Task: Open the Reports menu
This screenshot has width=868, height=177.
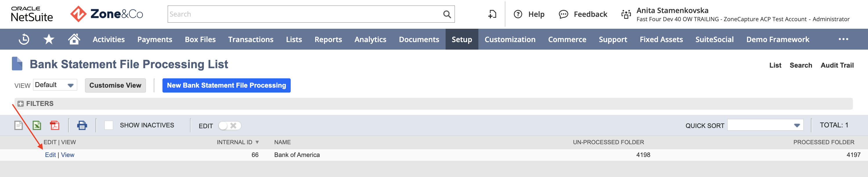Action: [x=328, y=39]
